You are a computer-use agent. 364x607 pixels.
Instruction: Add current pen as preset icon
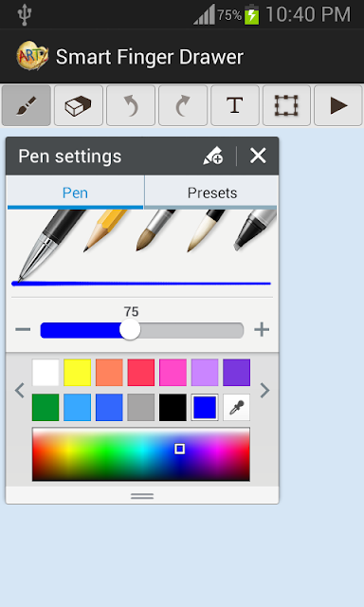212,156
